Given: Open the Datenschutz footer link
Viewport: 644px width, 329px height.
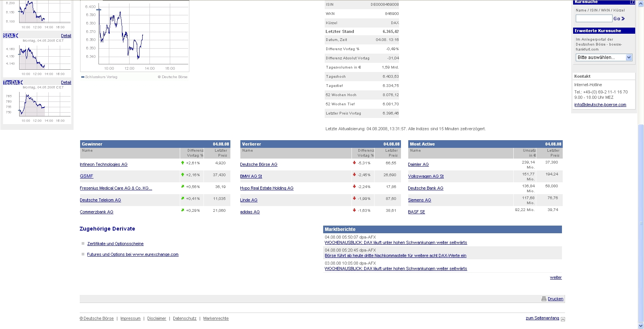Looking at the screenshot, I should pos(184,318).
